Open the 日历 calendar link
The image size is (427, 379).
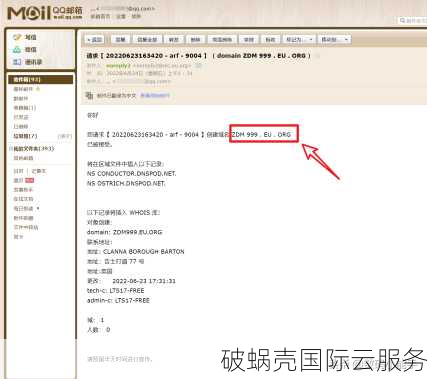click(18, 171)
